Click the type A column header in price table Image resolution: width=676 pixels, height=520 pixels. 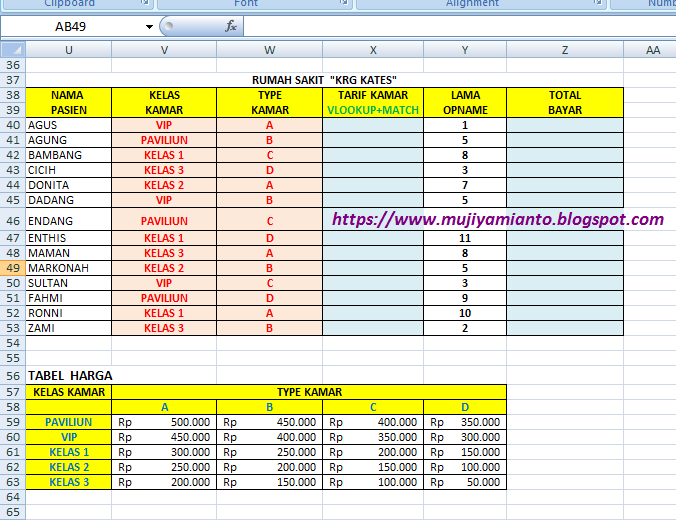164,407
